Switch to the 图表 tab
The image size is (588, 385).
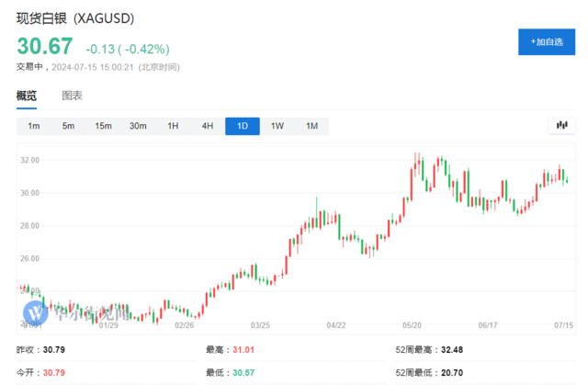(x=72, y=96)
